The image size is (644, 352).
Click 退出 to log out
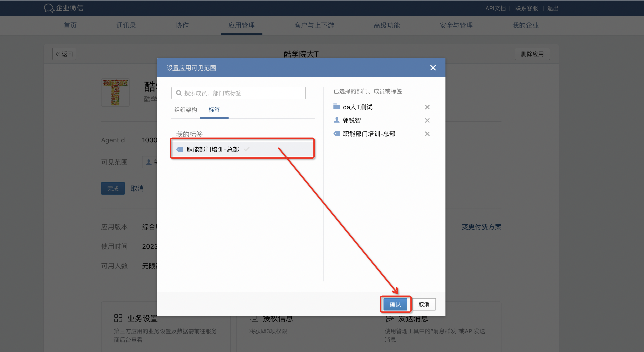point(553,8)
